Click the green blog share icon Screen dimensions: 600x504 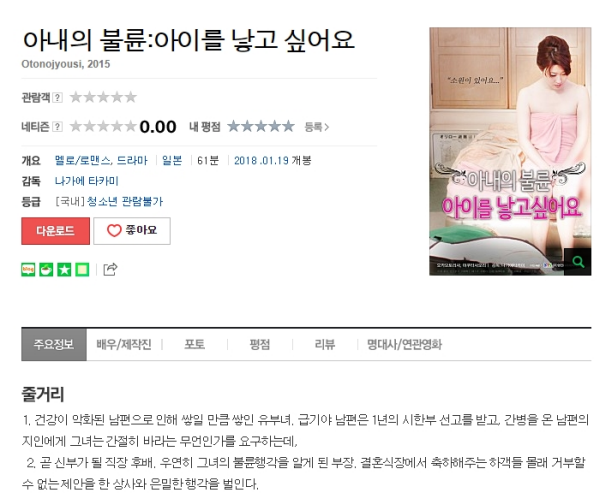(x=28, y=269)
